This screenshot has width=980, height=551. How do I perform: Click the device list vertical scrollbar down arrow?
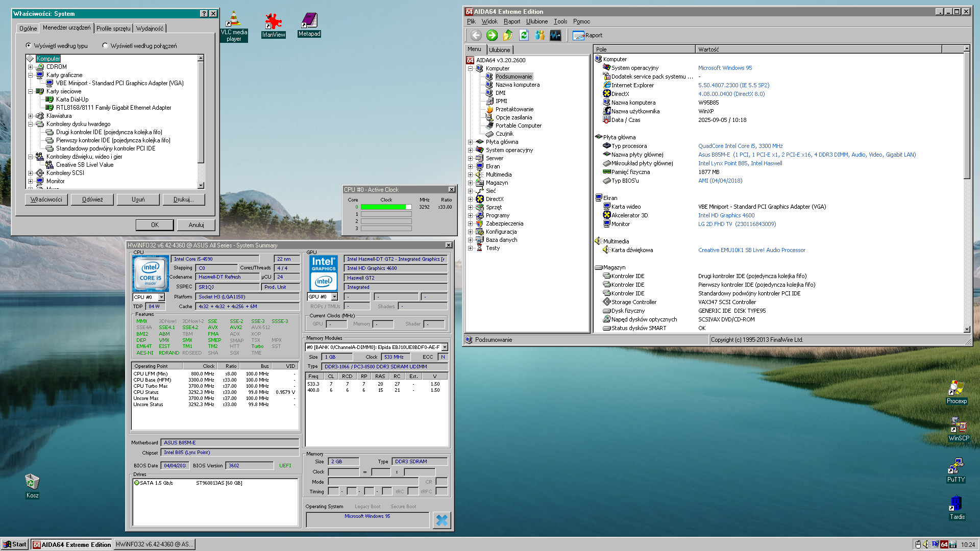[x=201, y=186]
